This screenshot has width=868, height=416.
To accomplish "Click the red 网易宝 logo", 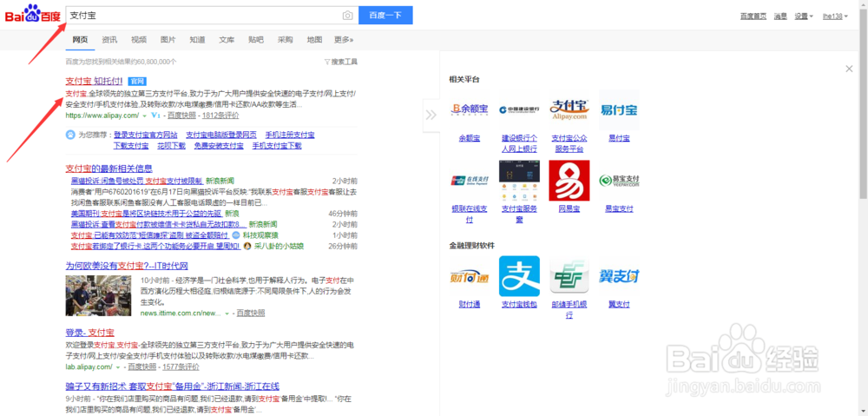I will pos(569,181).
